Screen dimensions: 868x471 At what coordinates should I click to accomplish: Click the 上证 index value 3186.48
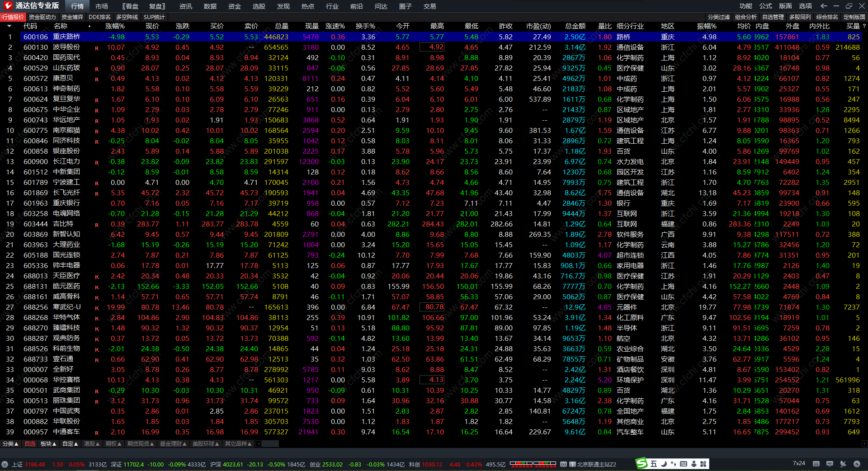pos(35,464)
